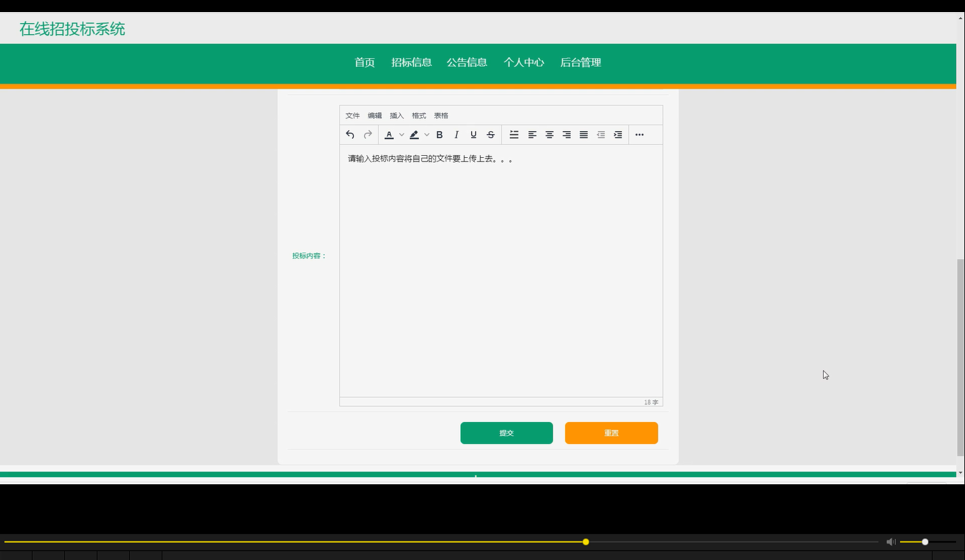This screenshot has height=560, width=965.
Task: Click the 在线招投标系统 site title
Action: pos(73,29)
